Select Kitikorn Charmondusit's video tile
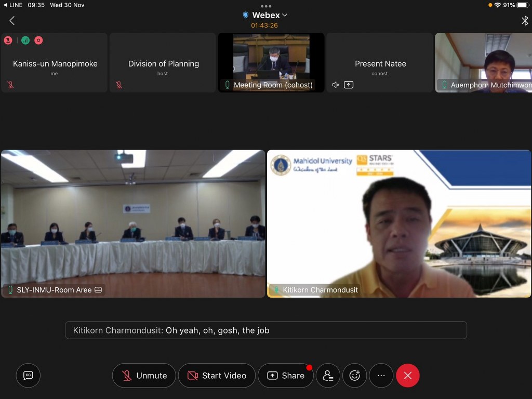 pos(399,223)
